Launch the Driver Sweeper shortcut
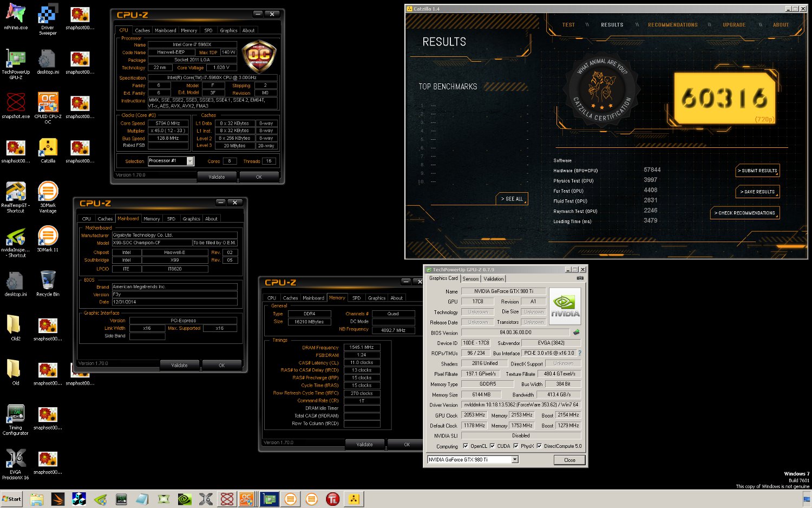812x508 pixels. (x=48, y=19)
